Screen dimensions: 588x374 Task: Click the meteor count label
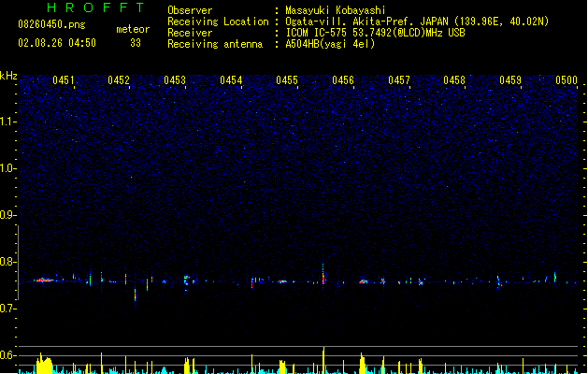[133, 29]
